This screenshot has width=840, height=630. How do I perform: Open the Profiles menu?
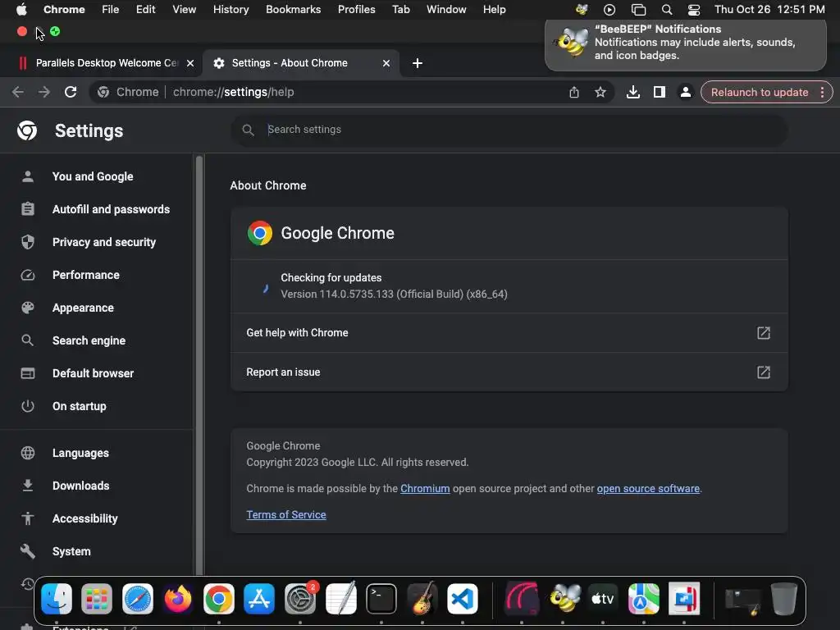tap(356, 9)
